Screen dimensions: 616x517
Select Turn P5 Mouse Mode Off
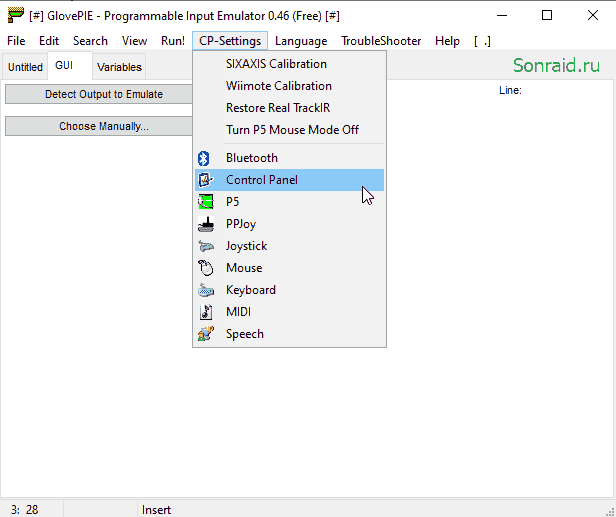289,130
